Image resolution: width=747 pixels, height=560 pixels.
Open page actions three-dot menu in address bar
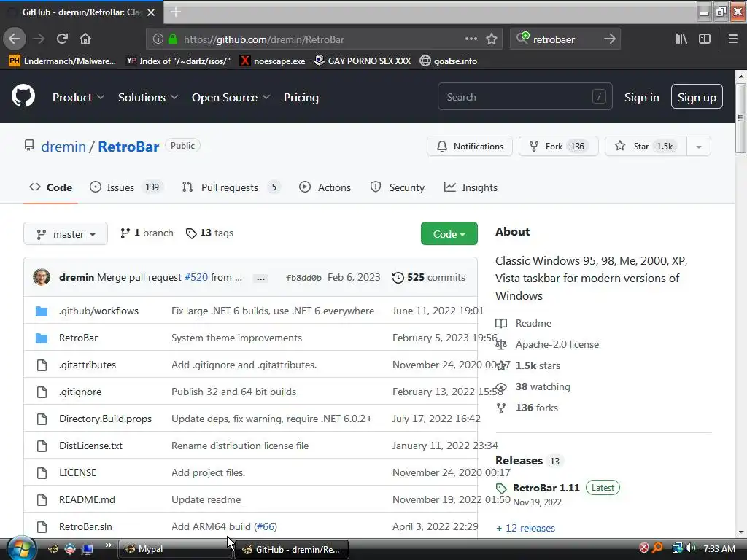coord(471,39)
